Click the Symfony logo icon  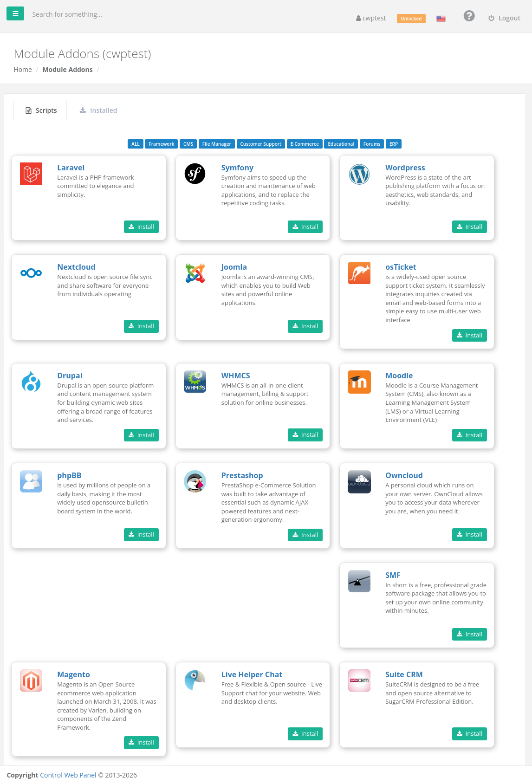195,174
